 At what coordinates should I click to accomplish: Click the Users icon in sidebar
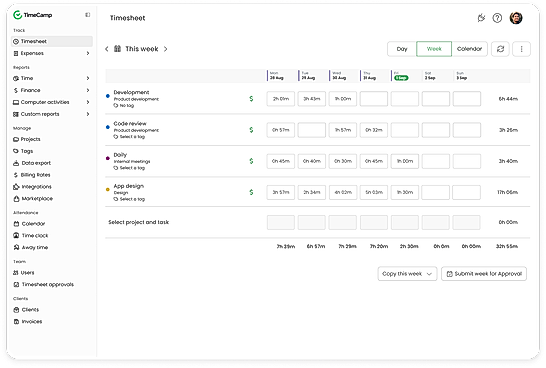tap(16, 273)
